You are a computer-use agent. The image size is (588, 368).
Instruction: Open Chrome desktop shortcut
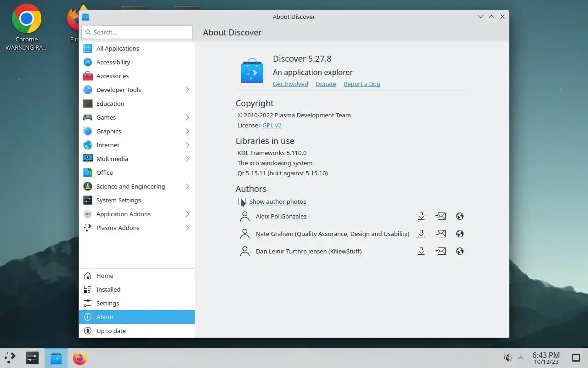27,28
